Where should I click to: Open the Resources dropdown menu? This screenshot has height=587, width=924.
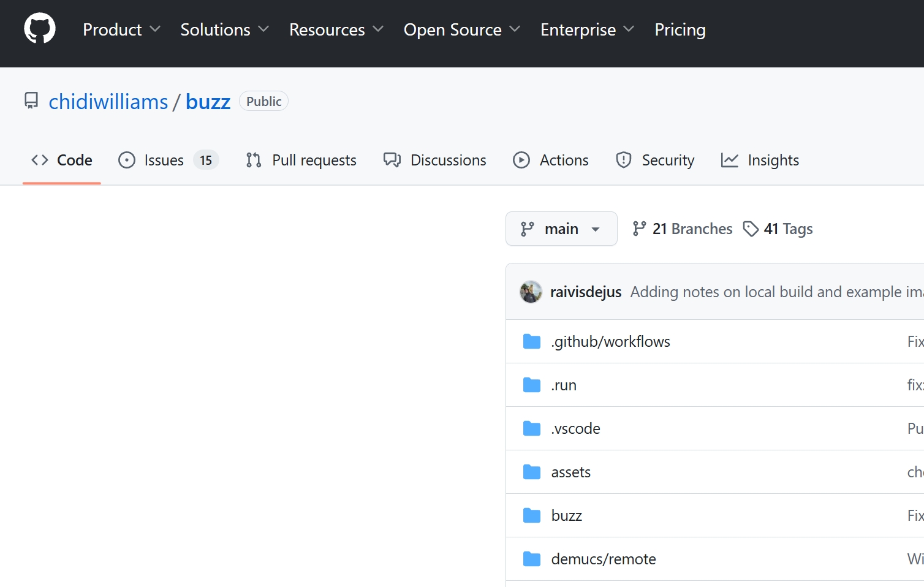(x=336, y=29)
